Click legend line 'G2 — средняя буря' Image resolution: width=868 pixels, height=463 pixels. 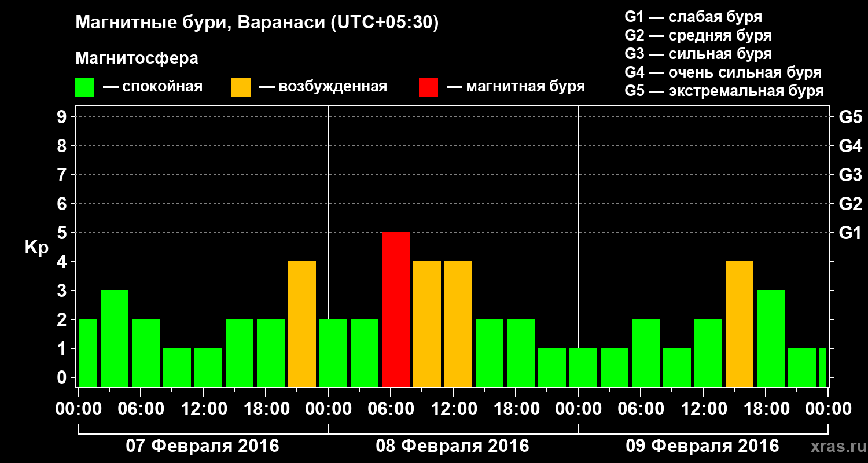pyautogui.click(x=698, y=35)
